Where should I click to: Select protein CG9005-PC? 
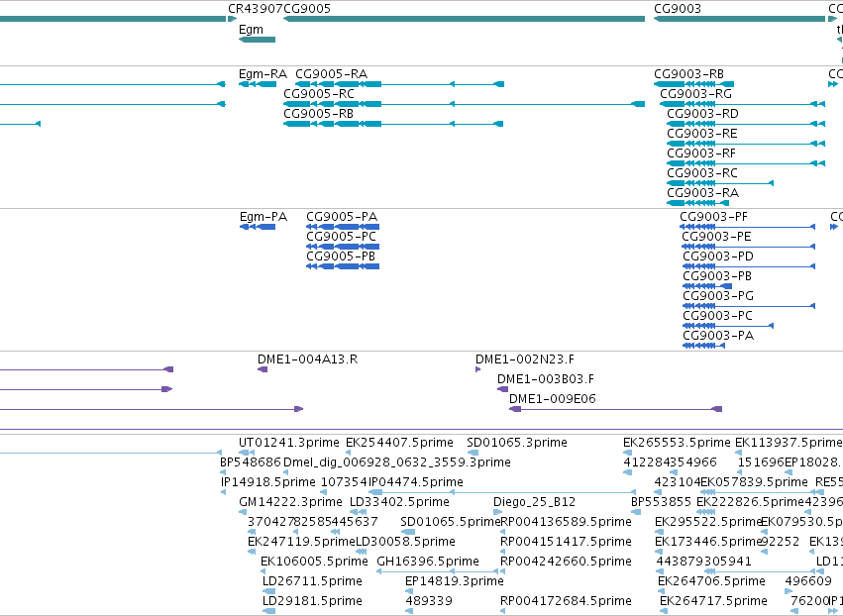pos(342,237)
